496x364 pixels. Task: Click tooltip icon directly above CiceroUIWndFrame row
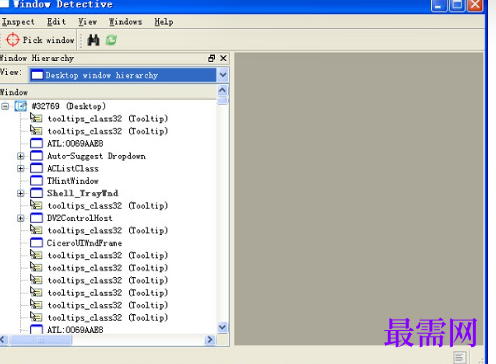click(x=36, y=230)
